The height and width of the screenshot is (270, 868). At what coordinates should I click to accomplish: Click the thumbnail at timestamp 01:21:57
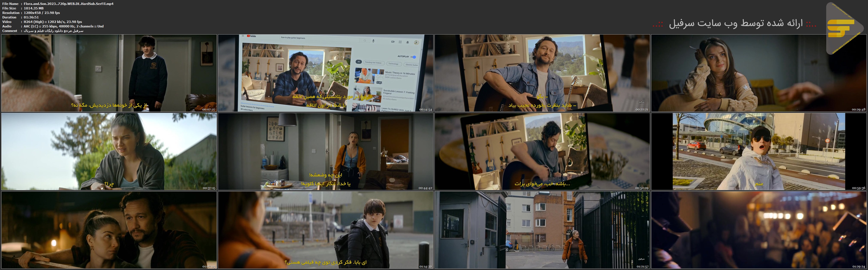tap(542, 230)
